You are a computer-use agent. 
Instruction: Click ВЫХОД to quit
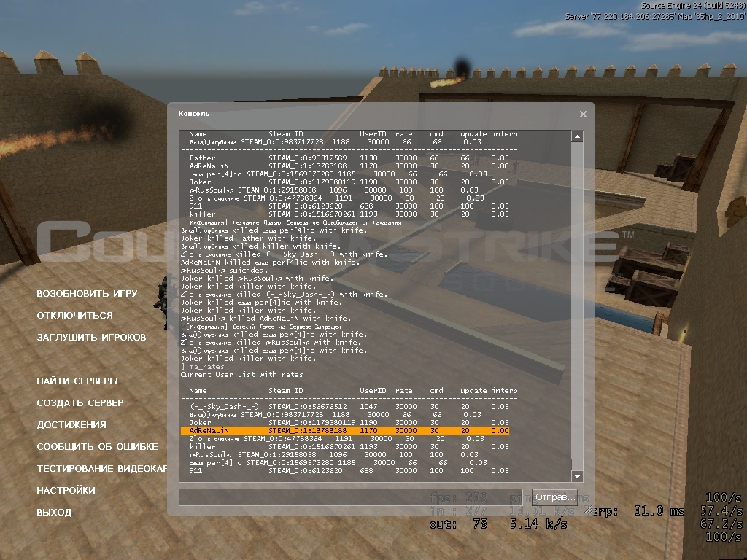(x=54, y=513)
